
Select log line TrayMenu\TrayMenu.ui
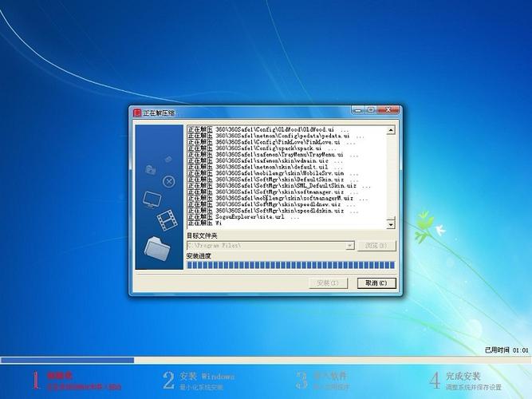click(x=273, y=155)
